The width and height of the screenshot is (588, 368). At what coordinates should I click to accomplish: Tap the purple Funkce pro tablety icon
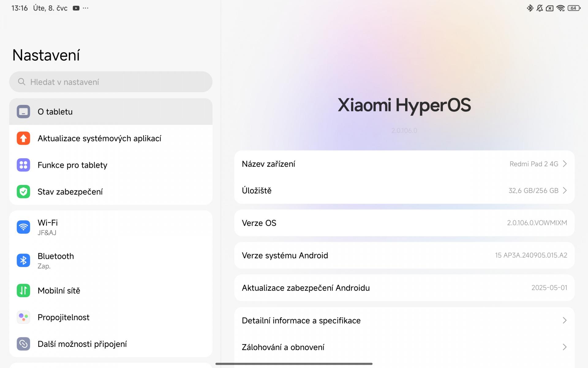(23, 165)
